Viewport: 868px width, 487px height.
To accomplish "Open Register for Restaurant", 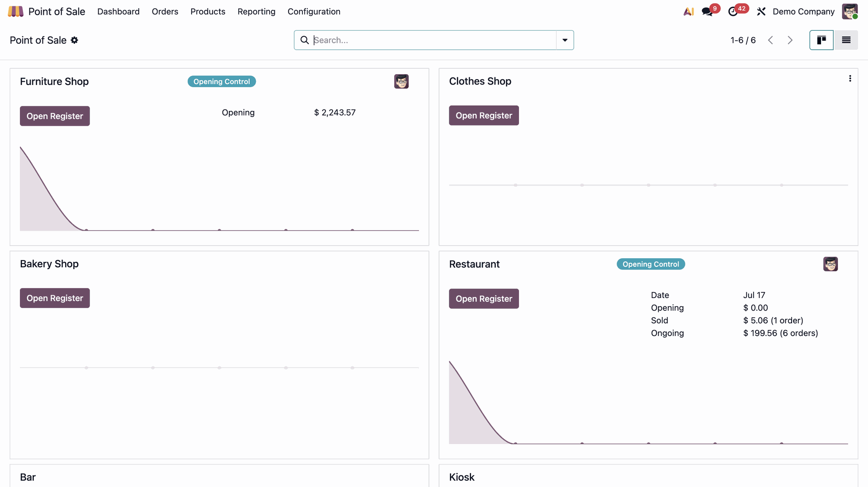I will (484, 299).
